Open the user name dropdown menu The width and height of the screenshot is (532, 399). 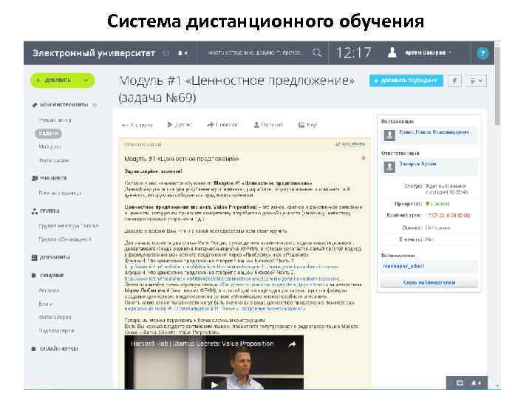428,52
